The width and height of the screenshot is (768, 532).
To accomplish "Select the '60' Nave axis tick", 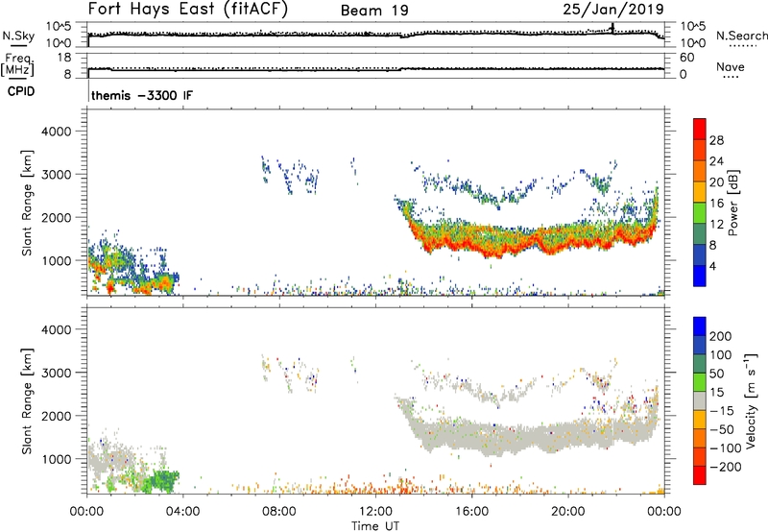I will point(686,58).
